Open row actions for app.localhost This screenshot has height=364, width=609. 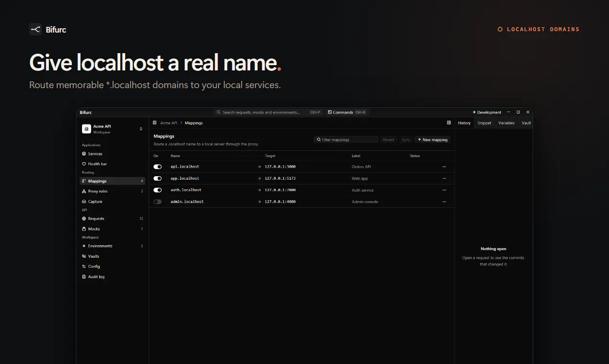click(444, 178)
